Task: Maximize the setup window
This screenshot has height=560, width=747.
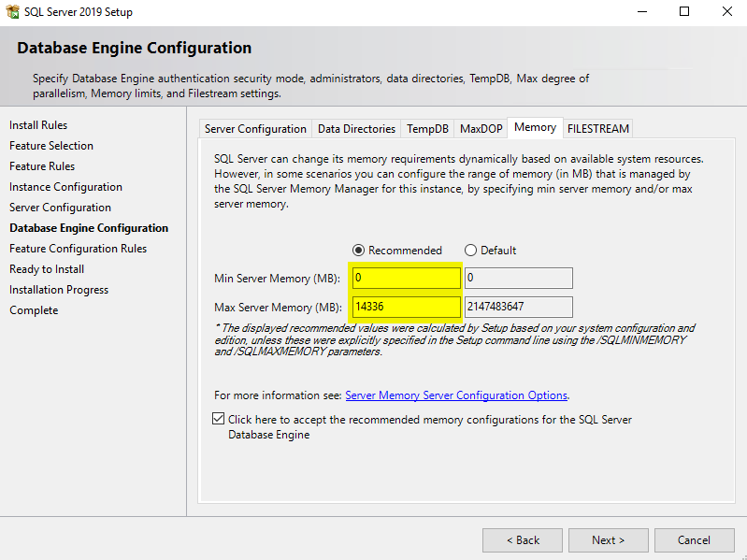Action: [x=684, y=12]
